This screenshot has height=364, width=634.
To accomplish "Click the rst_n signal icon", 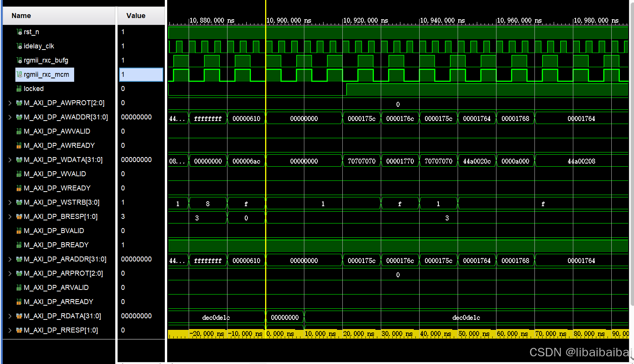I will pyautogui.click(x=19, y=32).
